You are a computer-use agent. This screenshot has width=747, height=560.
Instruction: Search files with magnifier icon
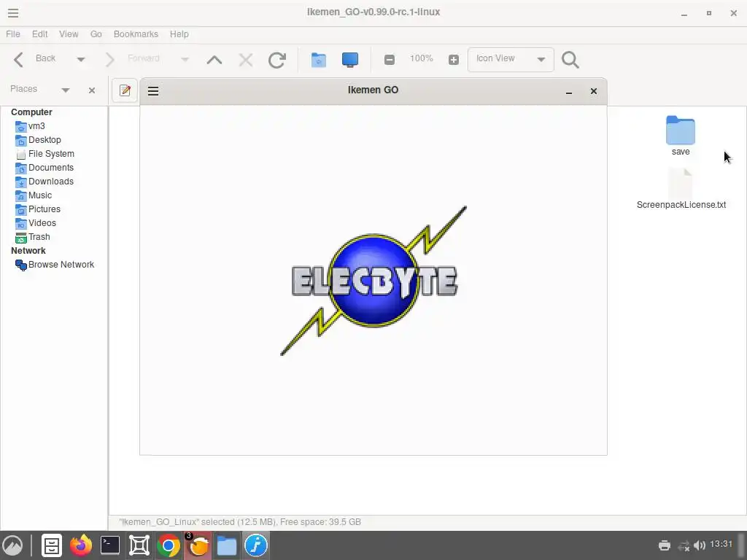[x=570, y=60]
